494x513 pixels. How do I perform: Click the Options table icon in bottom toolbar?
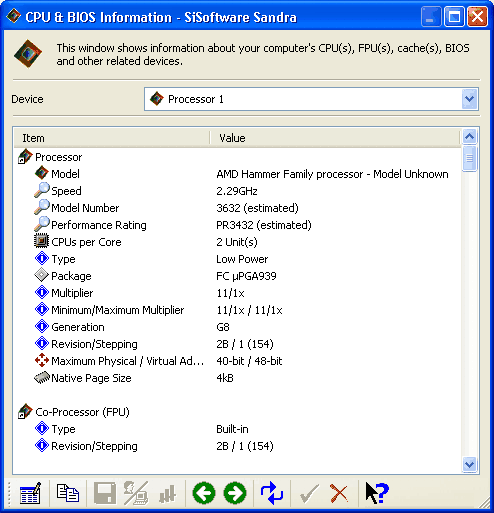pyautogui.click(x=30, y=493)
